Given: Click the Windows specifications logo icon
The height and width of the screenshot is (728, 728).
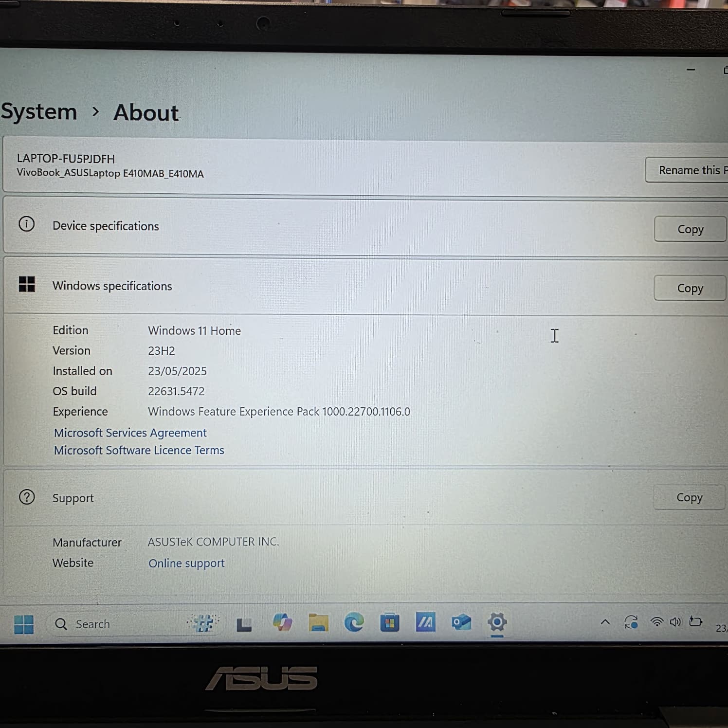Looking at the screenshot, I should [x=27, y=284].
